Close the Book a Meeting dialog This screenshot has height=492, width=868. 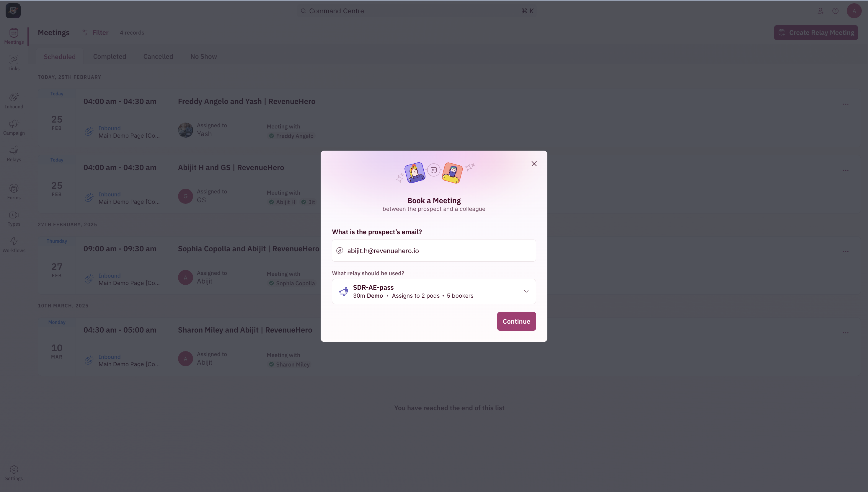(x=534, y=164)
